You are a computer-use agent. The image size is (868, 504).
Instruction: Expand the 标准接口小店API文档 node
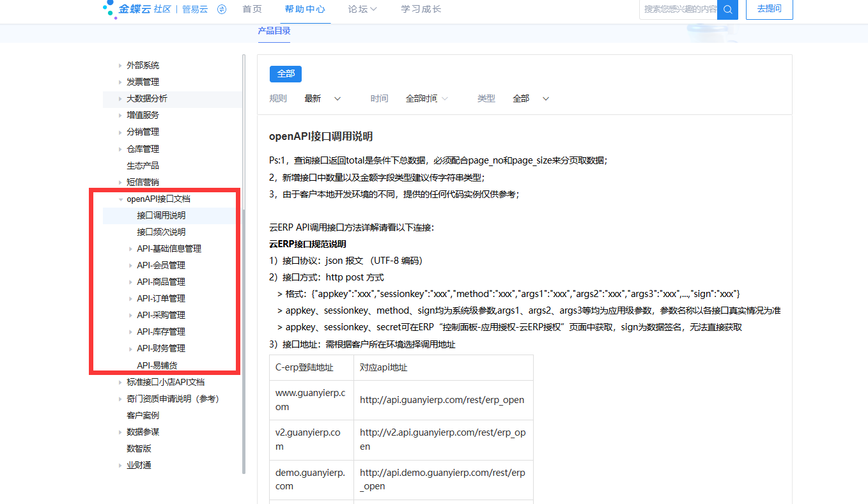120,382
